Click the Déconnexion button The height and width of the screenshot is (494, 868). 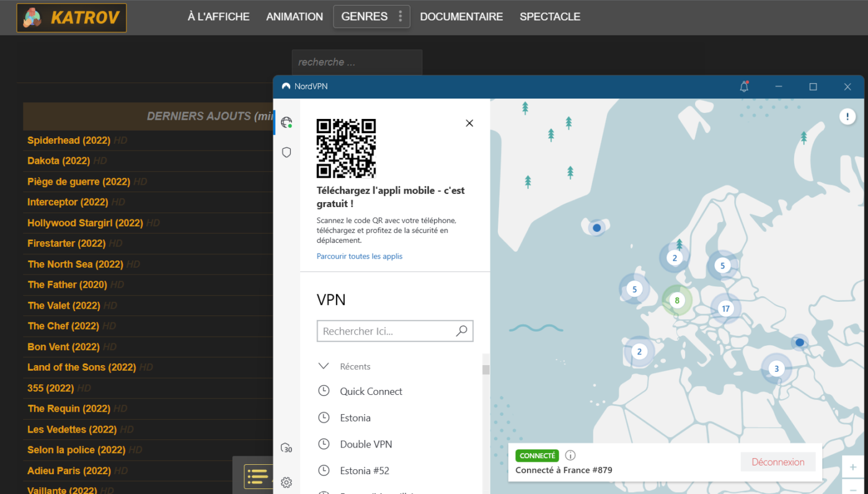click(778, 462)
